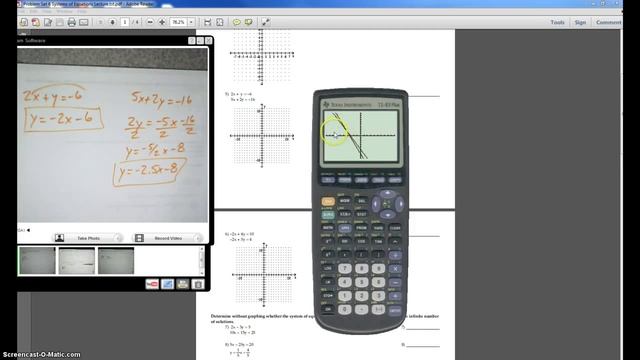The height and width of the screenshot is (360, 640).
Task: Click the calculator up arrow key
Action: click(388, 193)
